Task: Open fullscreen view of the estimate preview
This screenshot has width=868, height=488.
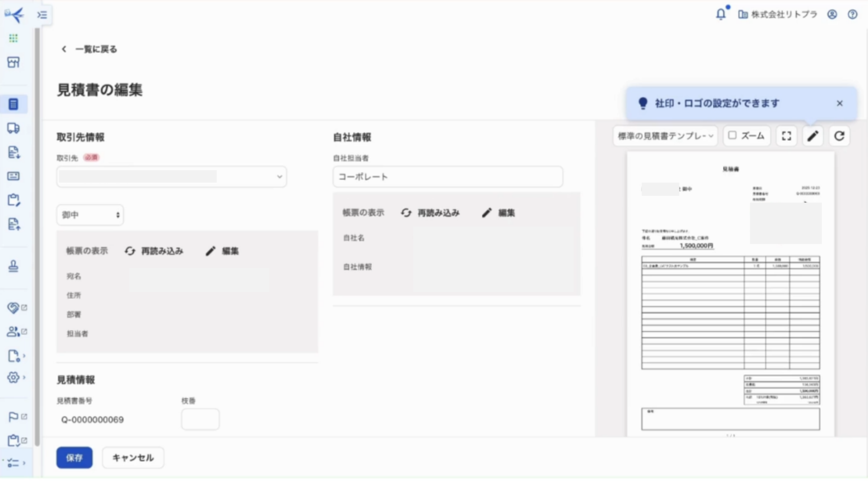Action: point(786,136)
